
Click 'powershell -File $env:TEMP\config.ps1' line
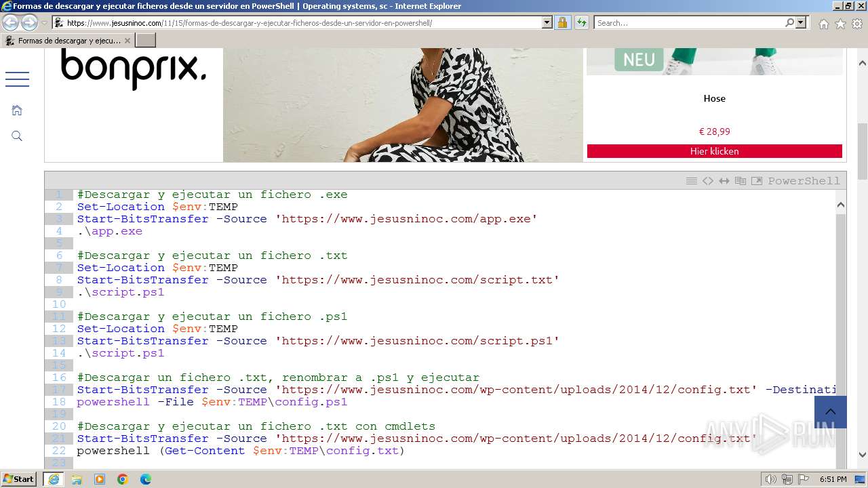pyautogui.click(x=212, y=402)
